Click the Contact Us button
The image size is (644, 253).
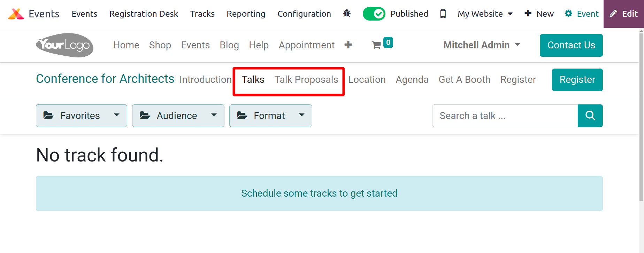pyautogui.click(x=571, y=45)
